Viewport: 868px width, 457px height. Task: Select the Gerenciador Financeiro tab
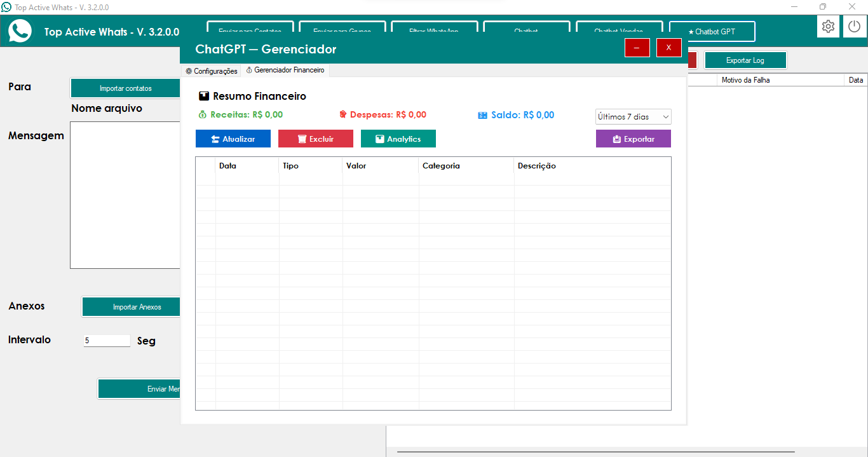click(x=285, y=71)
